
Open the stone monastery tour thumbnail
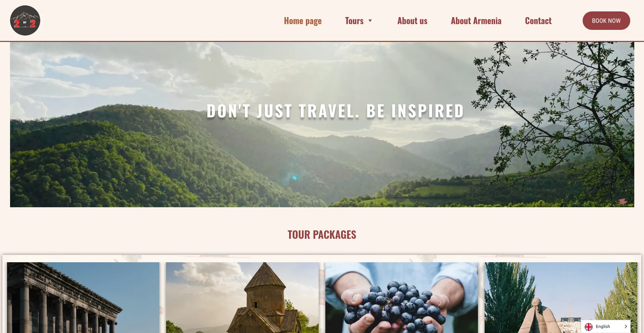click(x=242, y=297)
